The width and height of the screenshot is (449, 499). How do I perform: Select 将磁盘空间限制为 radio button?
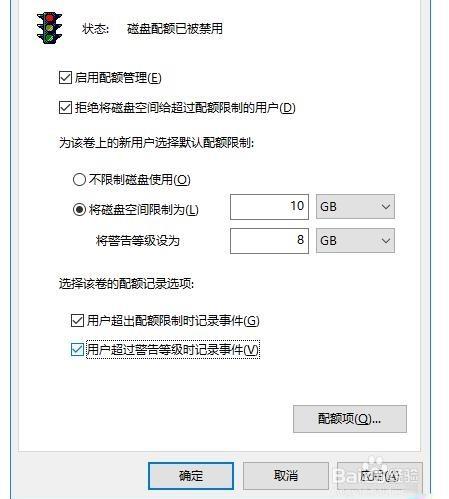[x=79, y=210]
